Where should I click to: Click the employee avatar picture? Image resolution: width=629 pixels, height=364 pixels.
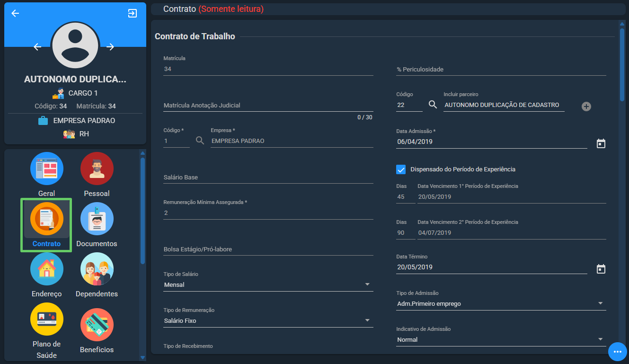pyautogui.click(x=75, y=45)
